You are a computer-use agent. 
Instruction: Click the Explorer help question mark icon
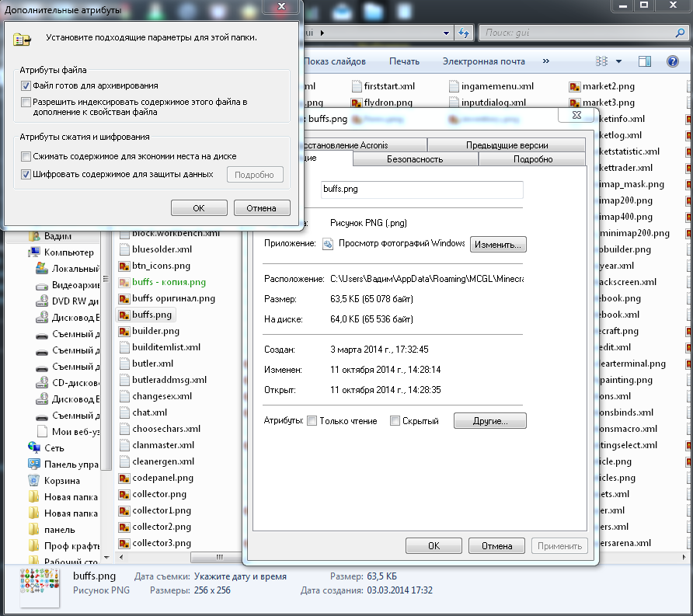pos(672,61)
